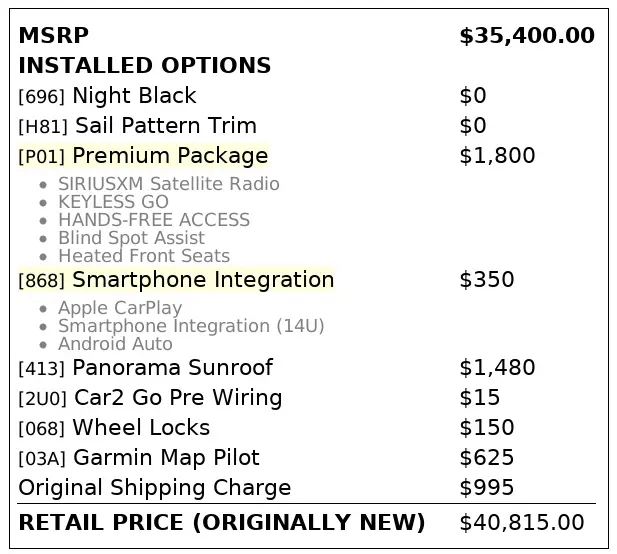Click the Panorama Sunroof option

point(172,368)
